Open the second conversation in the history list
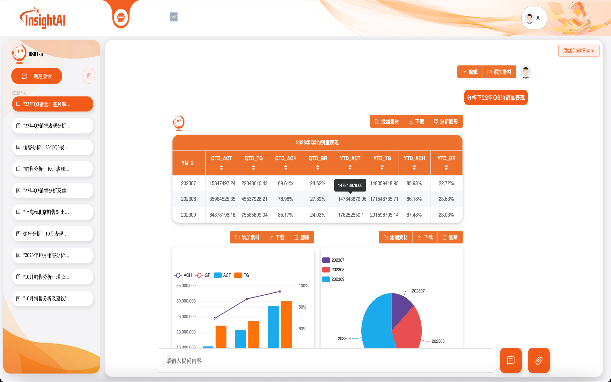This screenshot has width=611, height=382. click(53, 126)
